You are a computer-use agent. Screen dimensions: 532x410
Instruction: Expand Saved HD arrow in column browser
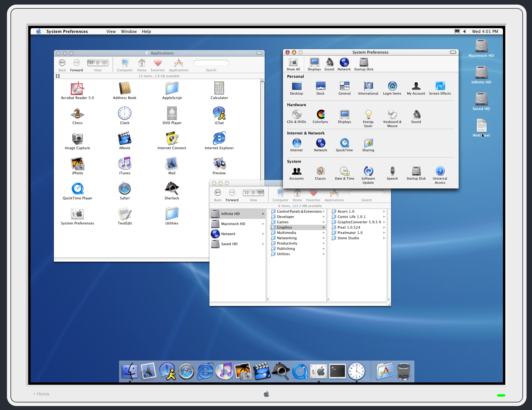[x=263, y=244]
